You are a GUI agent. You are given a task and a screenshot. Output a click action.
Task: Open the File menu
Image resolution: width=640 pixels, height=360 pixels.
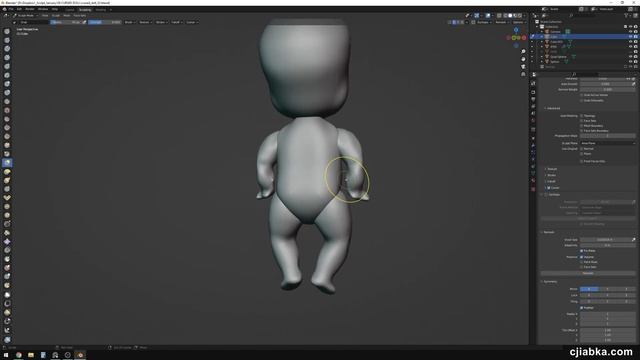click(x=11, y=9)
